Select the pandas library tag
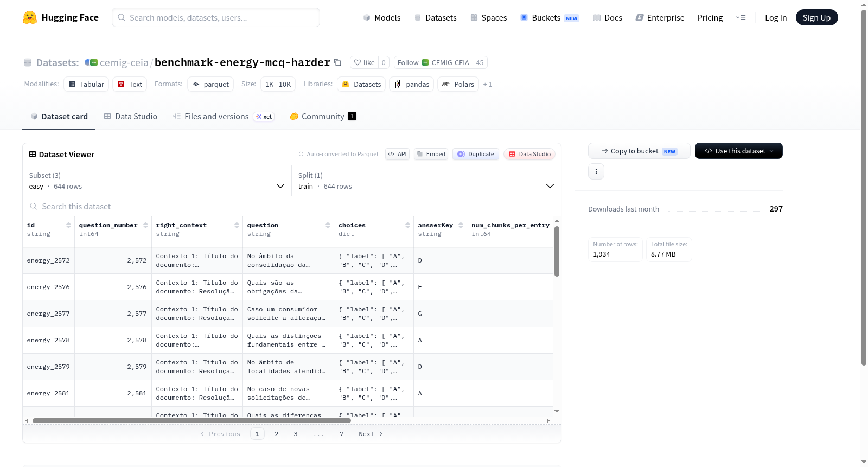 point(412,84)
